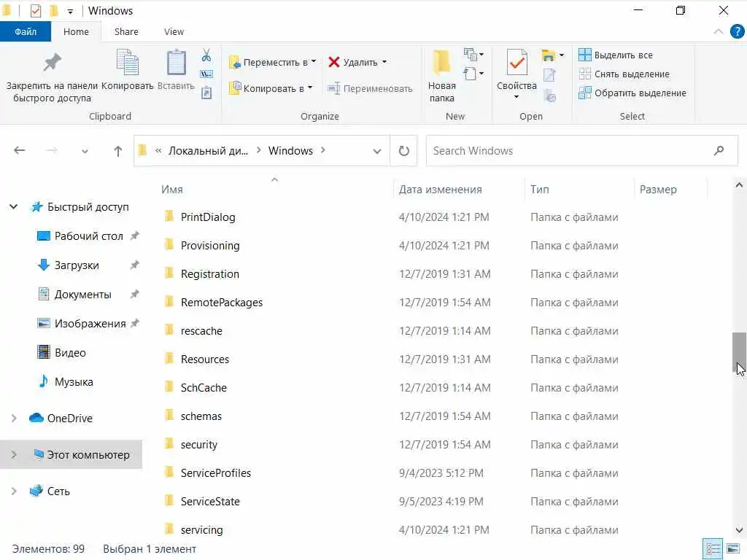Screen dimensions: 747x560
Task: Create Новая папка new folder
Action: coord(441,76)
